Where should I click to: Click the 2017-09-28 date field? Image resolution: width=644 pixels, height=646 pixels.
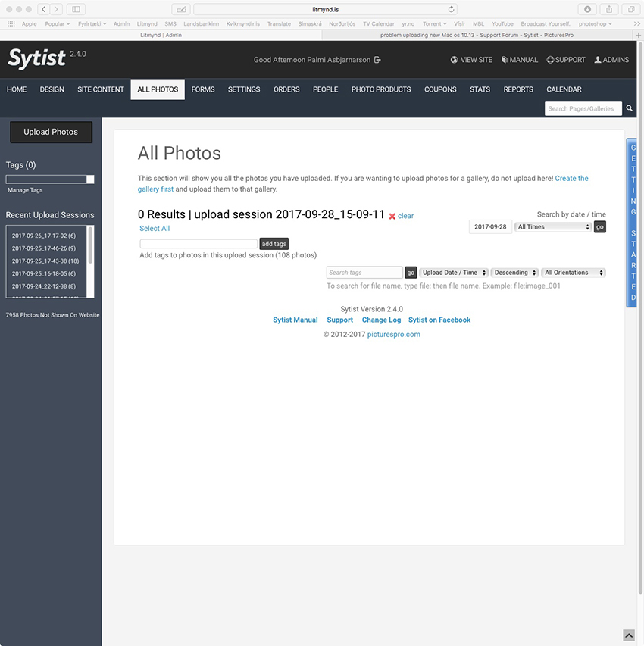(490, 227)
